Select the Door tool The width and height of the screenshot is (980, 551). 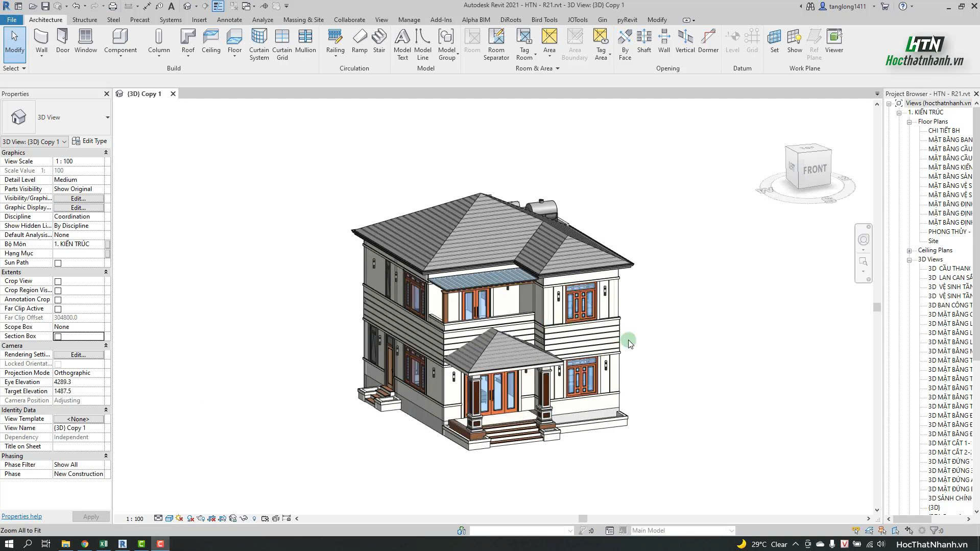click(62, 41)
